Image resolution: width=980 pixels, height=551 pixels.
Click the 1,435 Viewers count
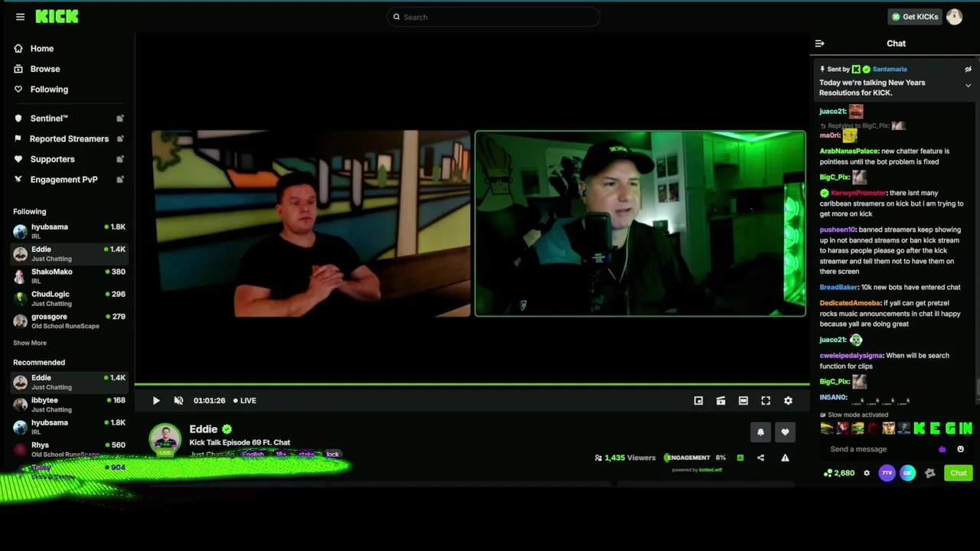click(625, 458)
